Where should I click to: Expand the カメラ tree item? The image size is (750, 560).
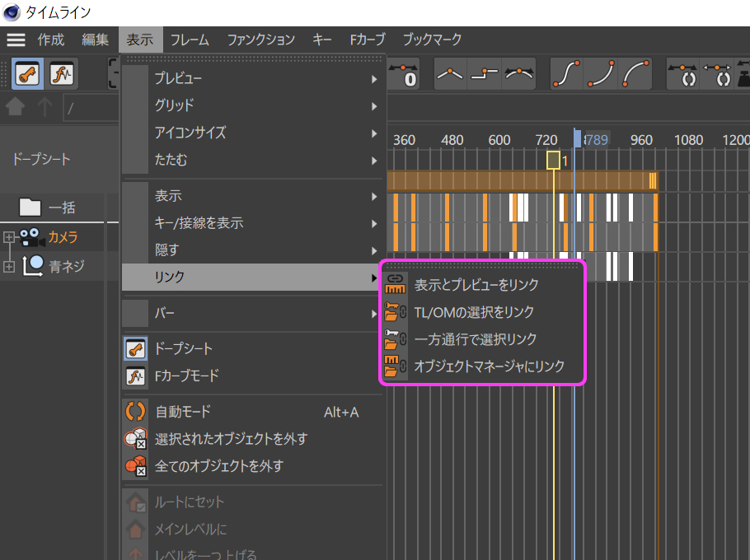pos(9,238)
